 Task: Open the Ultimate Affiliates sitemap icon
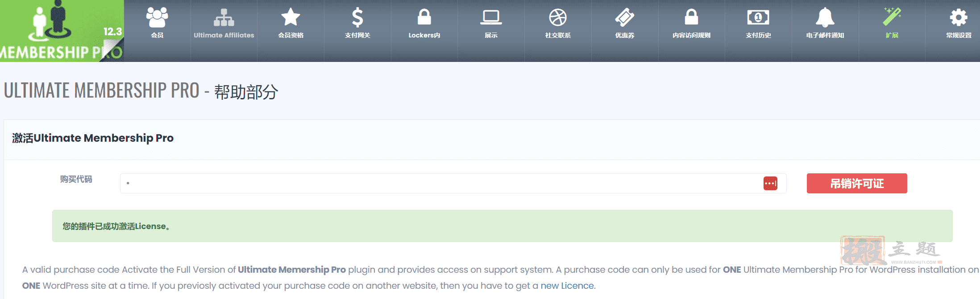click(x=224, y=17)
